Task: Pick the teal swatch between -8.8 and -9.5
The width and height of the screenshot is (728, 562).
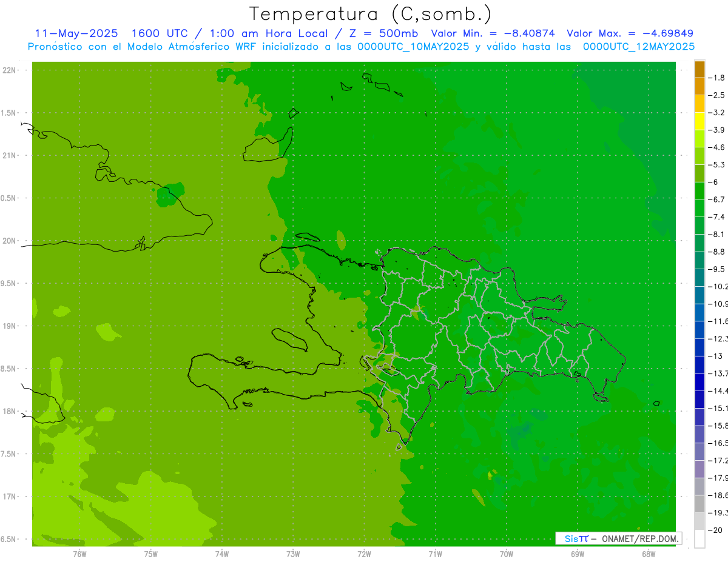Action: (699, 260)
